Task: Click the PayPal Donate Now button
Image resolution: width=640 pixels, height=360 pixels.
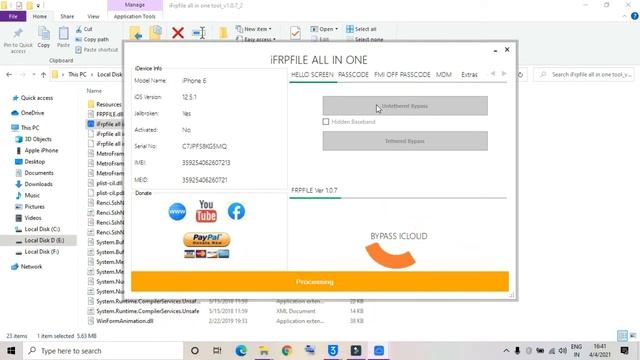Action: (207, 240)
